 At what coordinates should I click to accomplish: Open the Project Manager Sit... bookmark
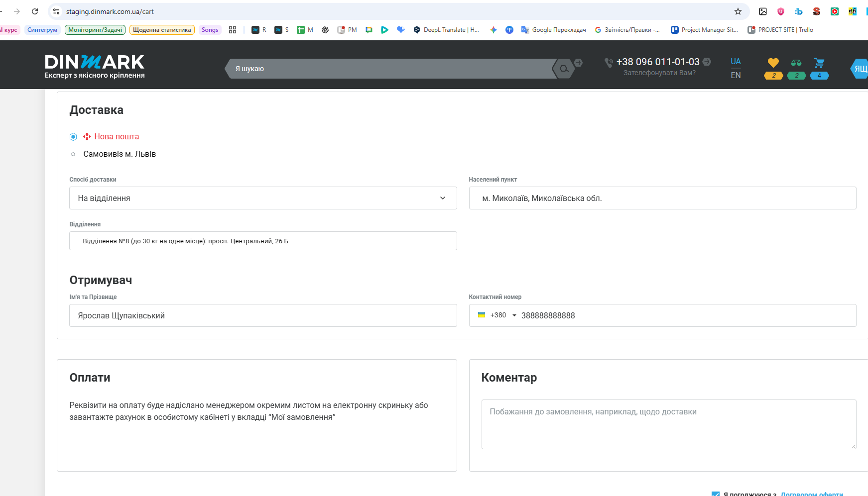coord(704,30)
